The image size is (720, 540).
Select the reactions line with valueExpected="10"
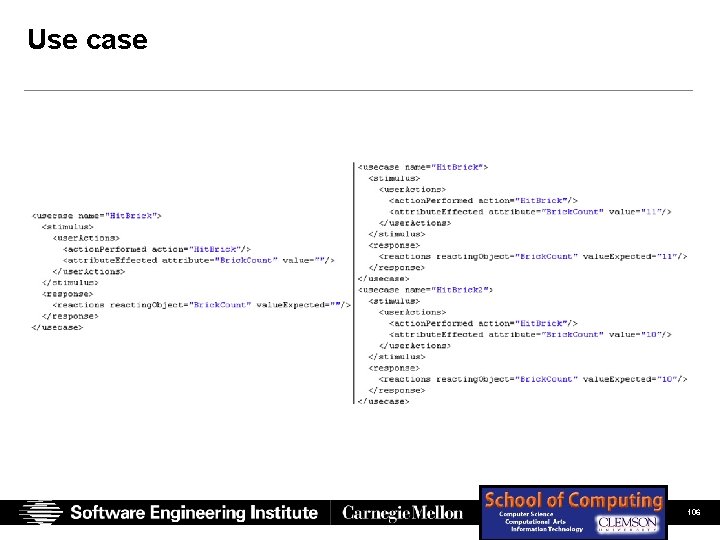point(533,379)
